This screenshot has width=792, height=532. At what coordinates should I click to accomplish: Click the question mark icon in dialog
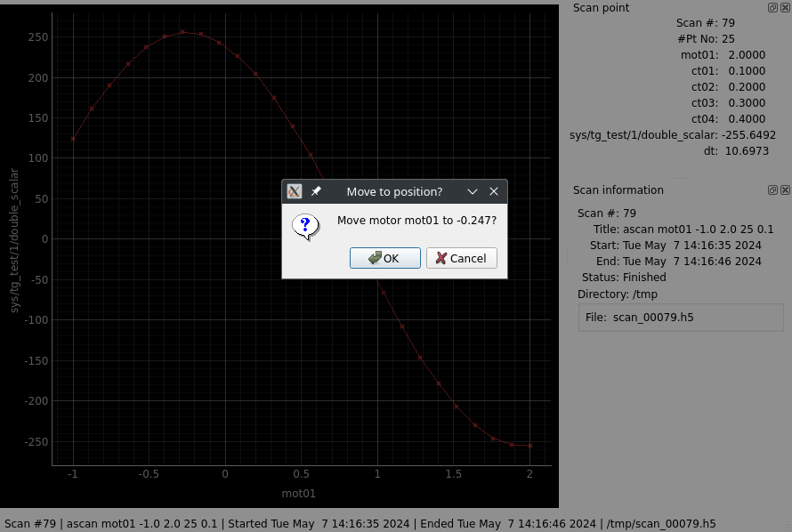pos(305,227)
